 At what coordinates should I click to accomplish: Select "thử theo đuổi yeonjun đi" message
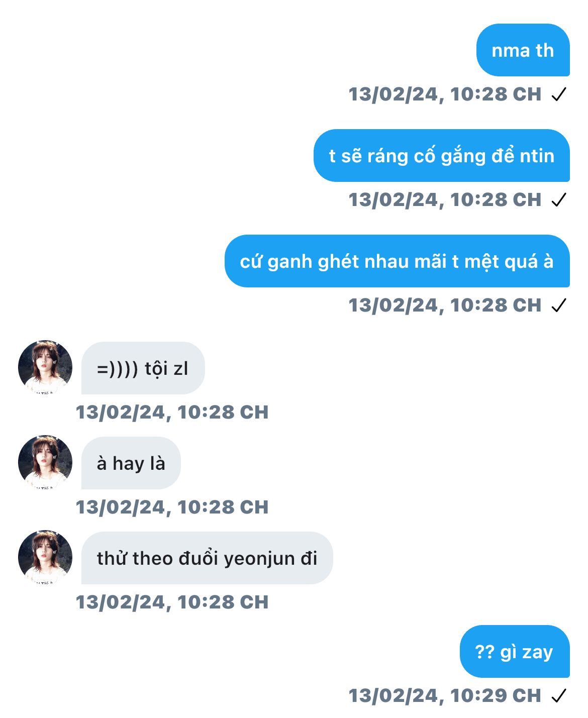(x=207, y=558)
